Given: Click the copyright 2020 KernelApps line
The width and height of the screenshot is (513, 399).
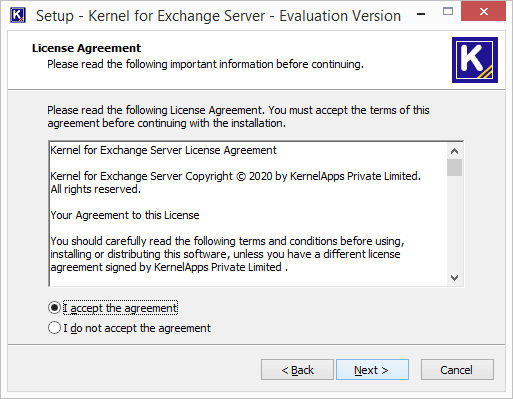Looking at the screenshot, I should click(235, 176).
